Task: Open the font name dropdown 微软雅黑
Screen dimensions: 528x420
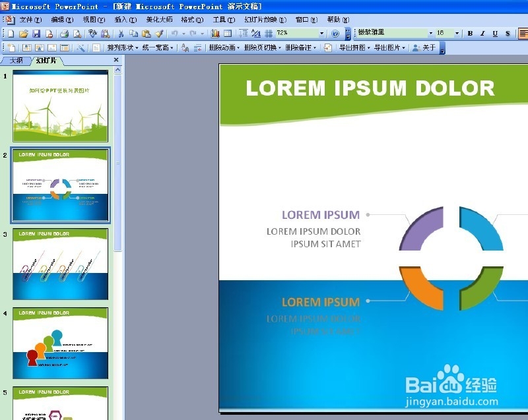Action: coord(431,33)
